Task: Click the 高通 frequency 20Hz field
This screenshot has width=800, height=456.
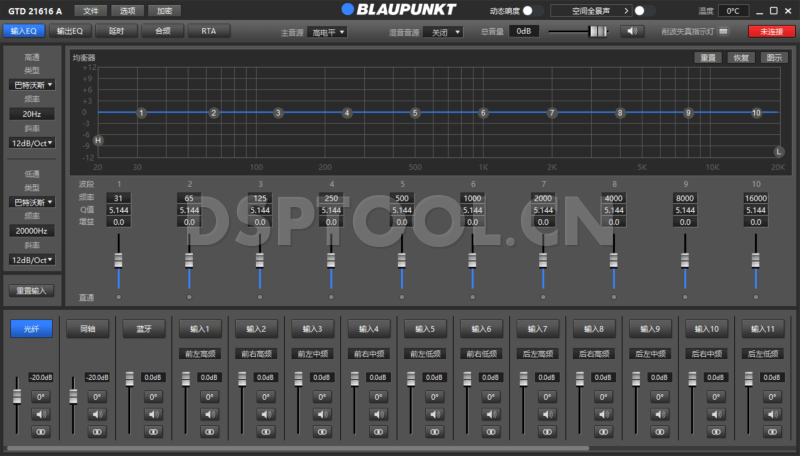Action: 32,114
